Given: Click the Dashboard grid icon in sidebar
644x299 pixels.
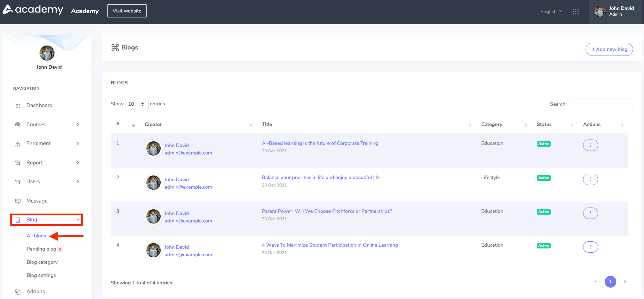Looking at the screenshot, I should coord(18,106).
